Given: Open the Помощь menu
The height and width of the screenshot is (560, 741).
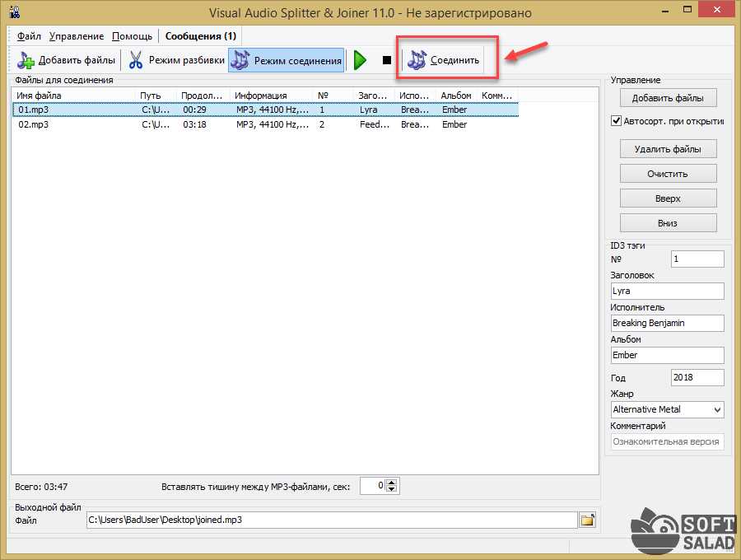Looking at the screenshot, I should coord(132,36).
